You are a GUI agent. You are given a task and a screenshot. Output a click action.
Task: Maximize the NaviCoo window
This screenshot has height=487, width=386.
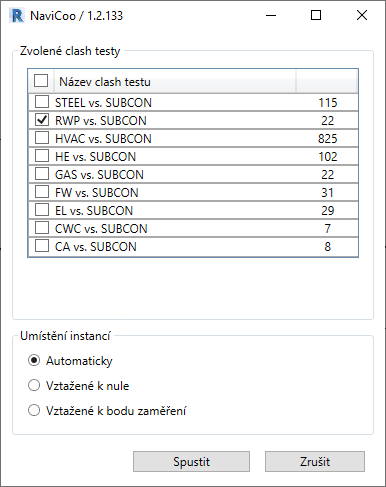pyautogui.click(x=316, y=15)
